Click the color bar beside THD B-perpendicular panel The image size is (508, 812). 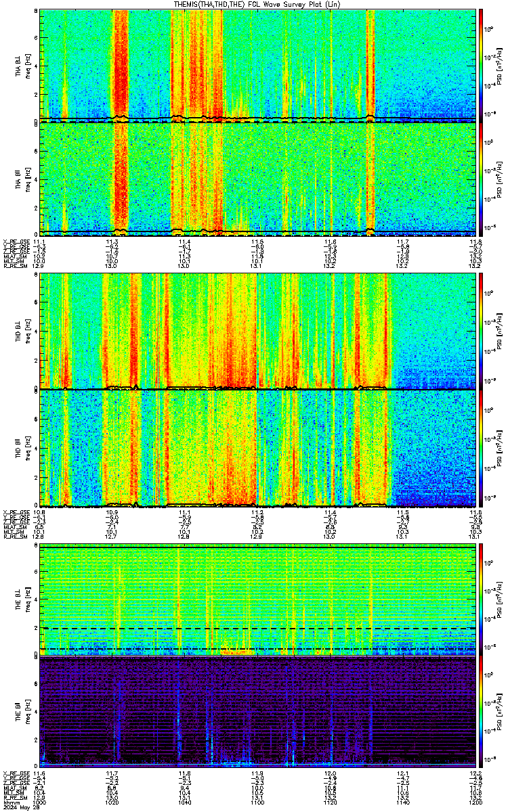(x=481, y=330)
